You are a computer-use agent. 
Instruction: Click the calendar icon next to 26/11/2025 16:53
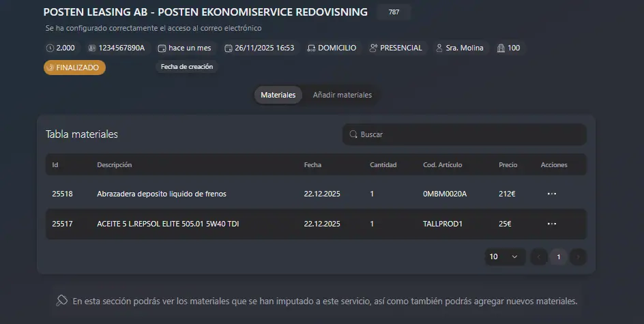[x=228, y=48]
